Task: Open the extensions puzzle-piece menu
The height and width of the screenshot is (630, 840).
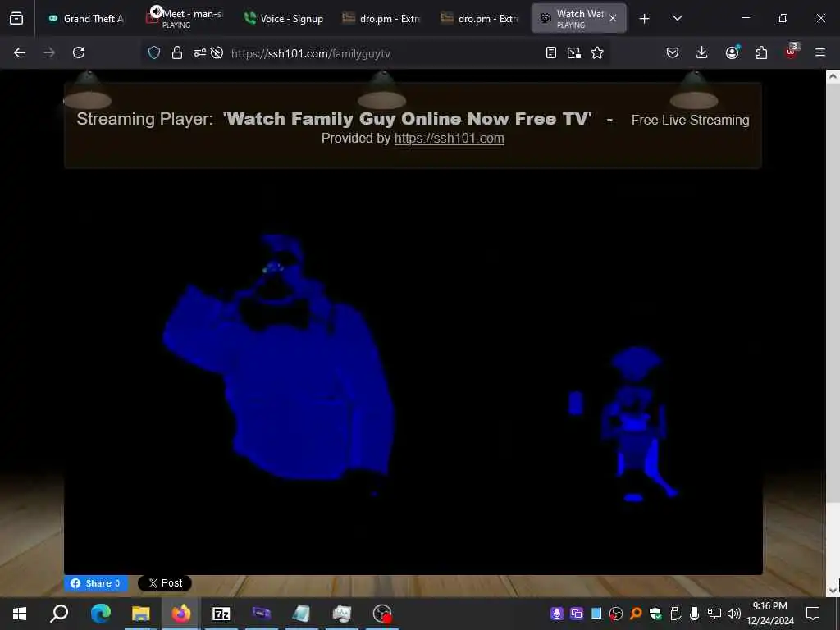Action: 761,52
